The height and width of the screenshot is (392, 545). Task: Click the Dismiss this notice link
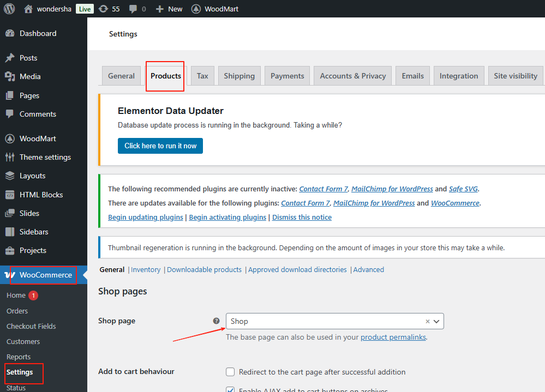click(x=302, y=217)
